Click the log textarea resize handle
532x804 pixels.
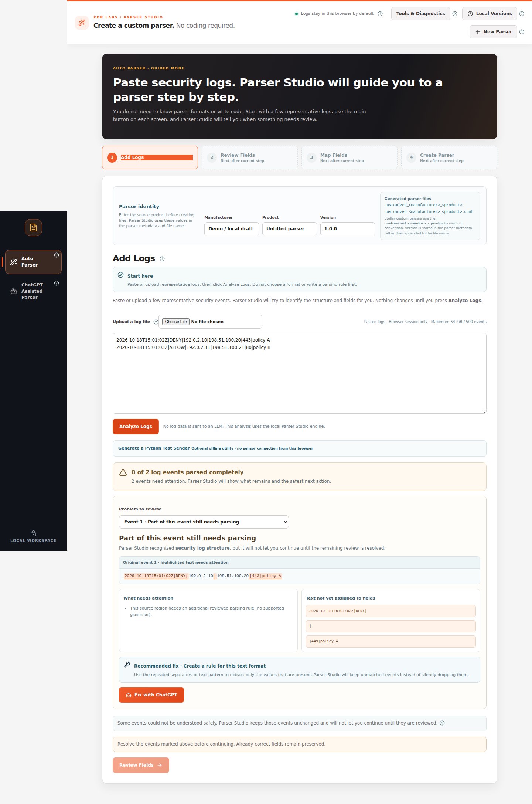coord(484,411)
